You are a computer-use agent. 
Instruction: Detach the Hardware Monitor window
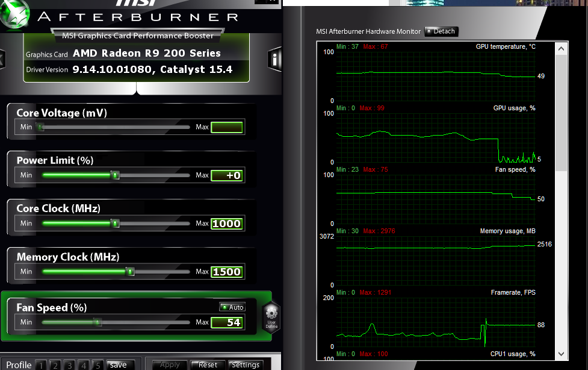[x=441, y=31]
